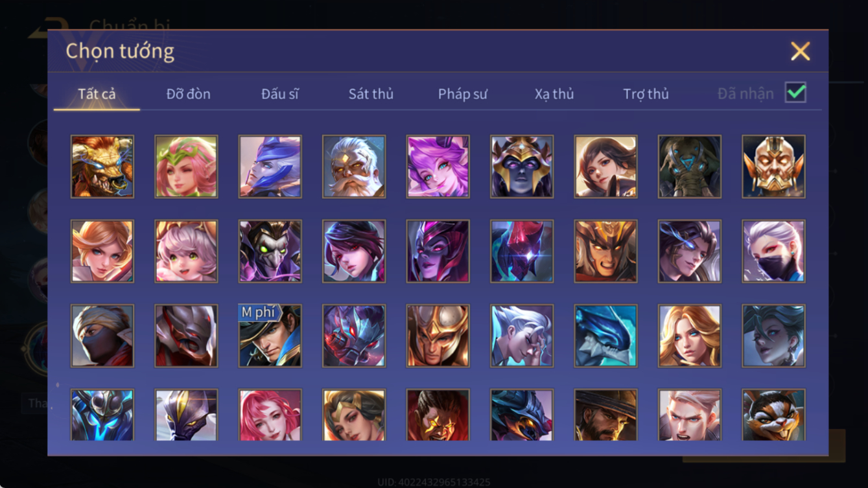Close the Chọn tướng dialog

pyautogui.click(x=800, y=51)
